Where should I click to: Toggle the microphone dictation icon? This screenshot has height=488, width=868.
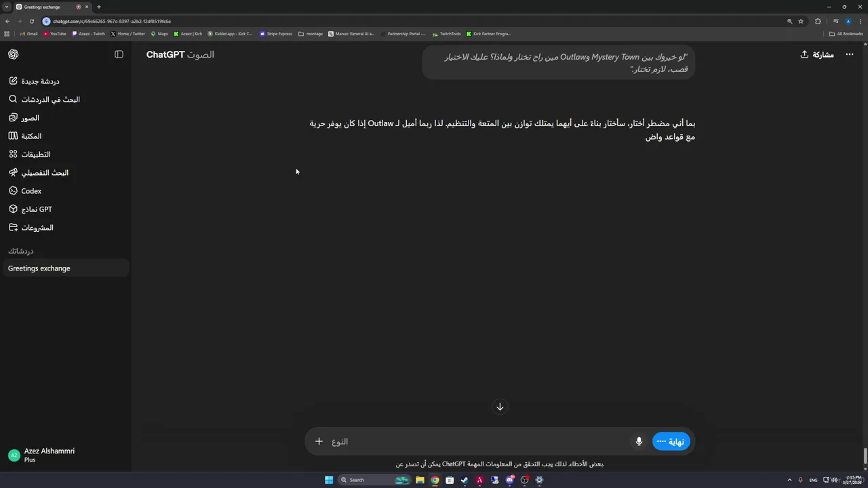tap(639, 441)
